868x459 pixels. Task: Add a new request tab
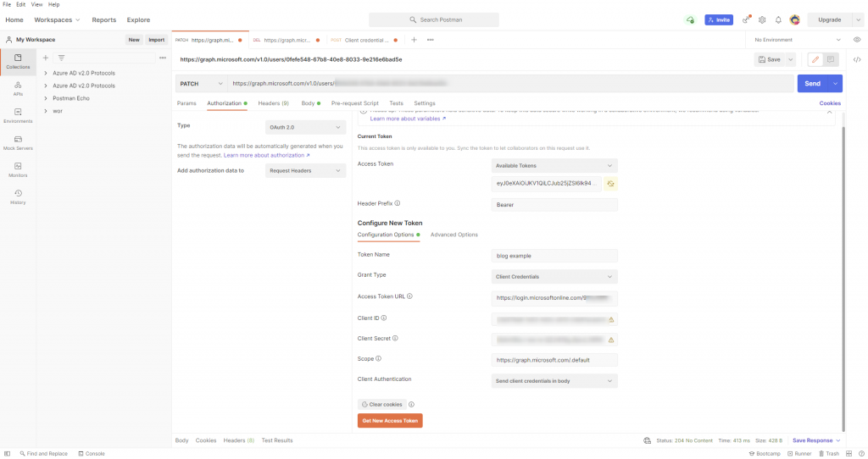coord(414,40)
